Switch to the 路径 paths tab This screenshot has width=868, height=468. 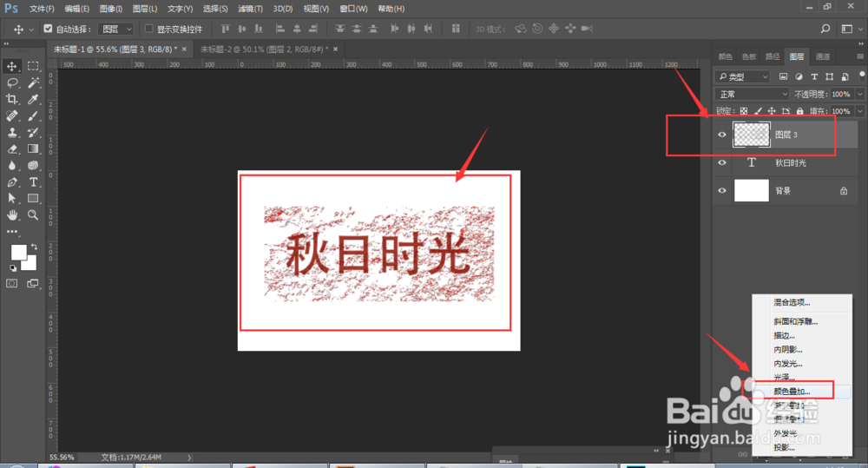click(773, 56)
